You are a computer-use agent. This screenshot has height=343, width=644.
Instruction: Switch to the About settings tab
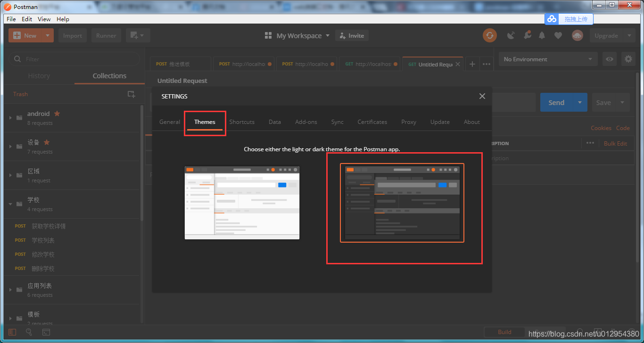click(x=471, y=122)
